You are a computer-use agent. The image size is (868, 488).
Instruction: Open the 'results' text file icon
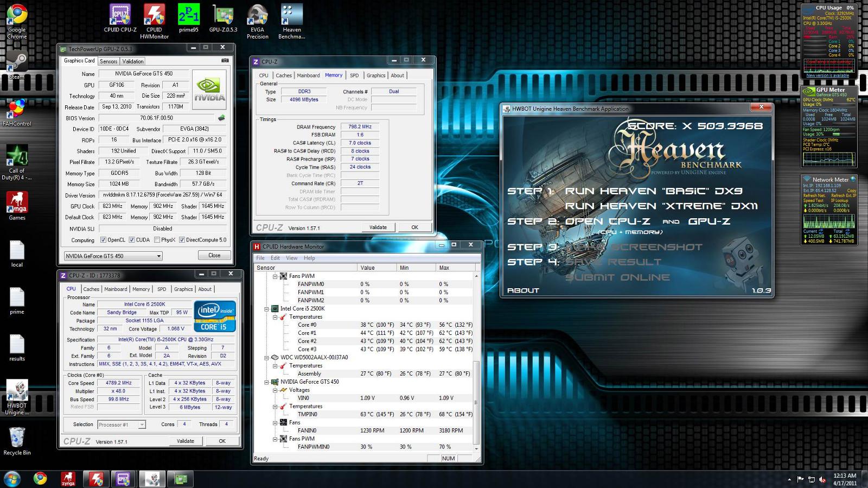[17, 347]
